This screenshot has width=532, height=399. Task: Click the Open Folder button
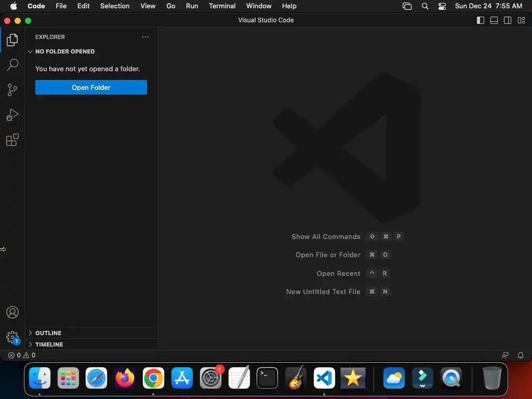[91, 87]
